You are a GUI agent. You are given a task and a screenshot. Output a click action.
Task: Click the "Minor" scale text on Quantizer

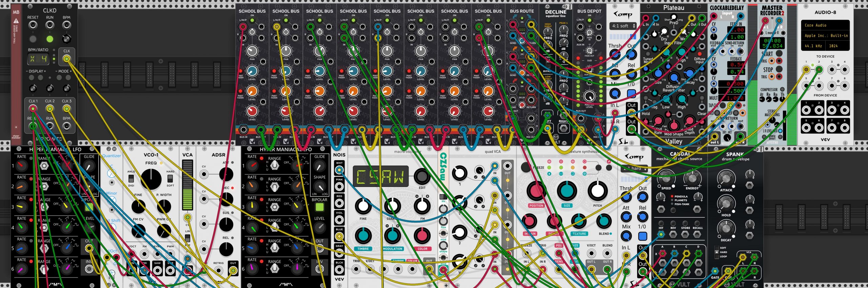tap(112, 193)
